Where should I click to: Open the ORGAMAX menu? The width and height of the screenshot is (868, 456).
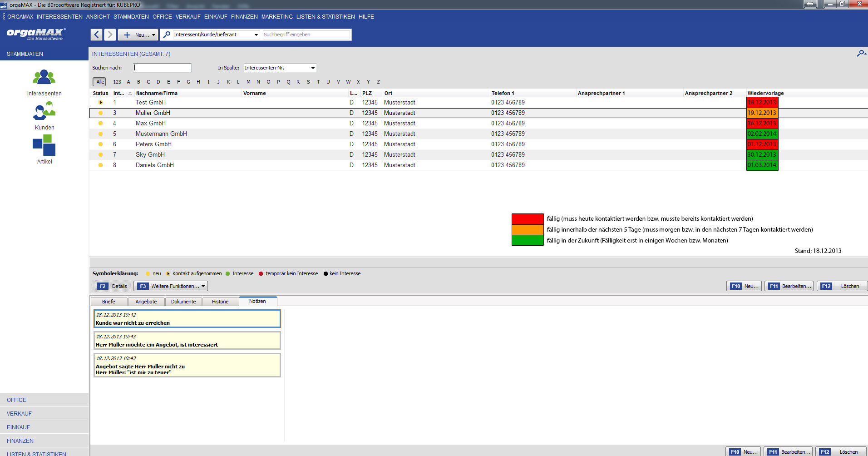click(20, 17)
